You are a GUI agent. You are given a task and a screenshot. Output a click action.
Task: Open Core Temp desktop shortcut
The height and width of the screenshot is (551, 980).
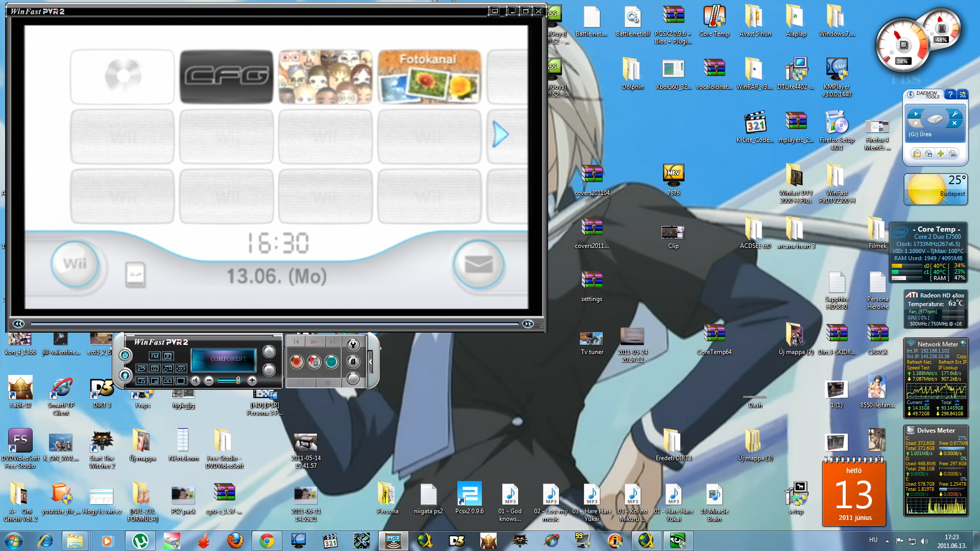click(714, 21)
